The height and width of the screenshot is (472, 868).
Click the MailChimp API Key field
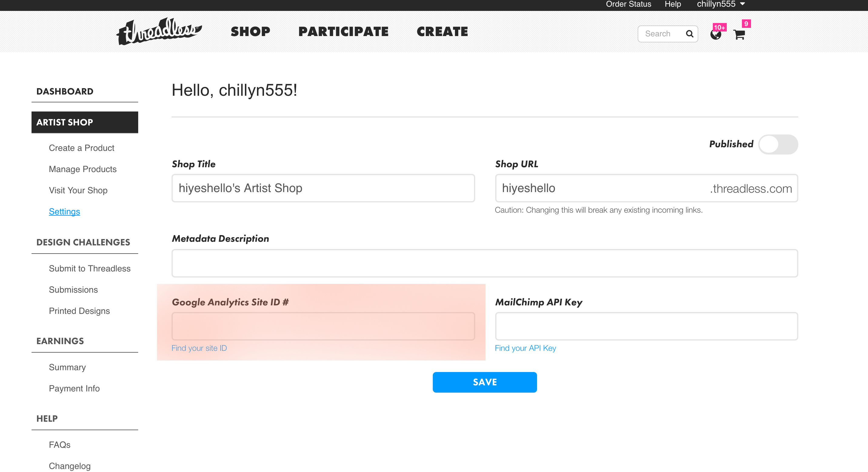point(646,326)
